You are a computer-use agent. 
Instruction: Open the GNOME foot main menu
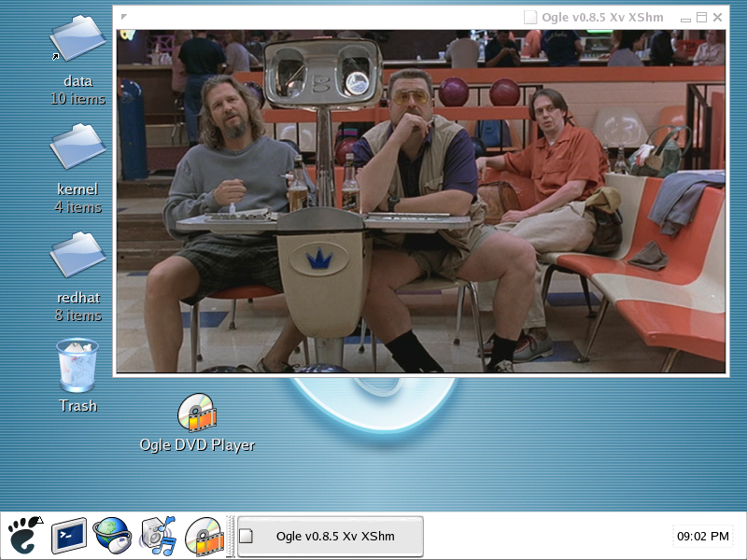(x=24, y=535)
